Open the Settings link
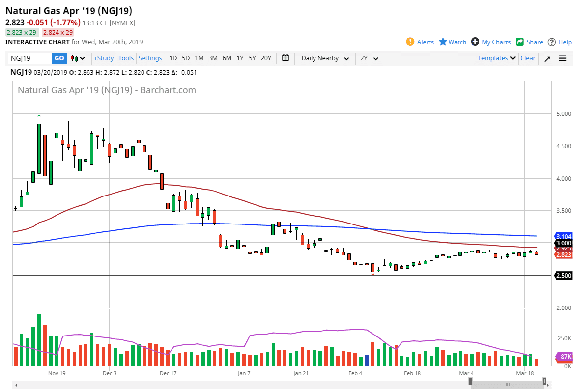 point(150,58)
